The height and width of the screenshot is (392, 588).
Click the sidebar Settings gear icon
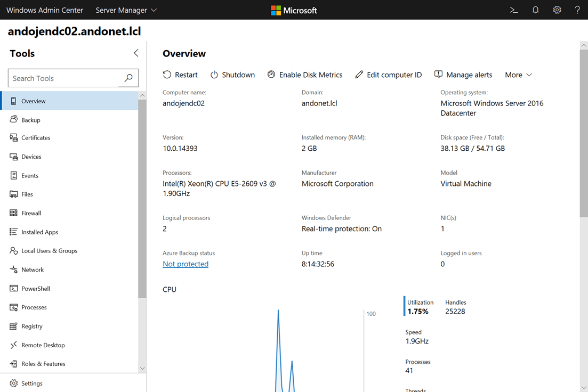13,383
